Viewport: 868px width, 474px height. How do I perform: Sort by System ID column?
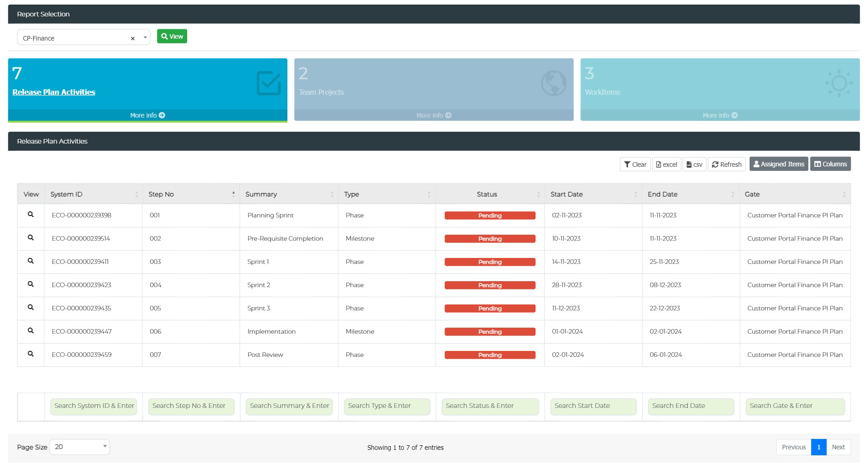pyautogui.click(x=93, y=194)
